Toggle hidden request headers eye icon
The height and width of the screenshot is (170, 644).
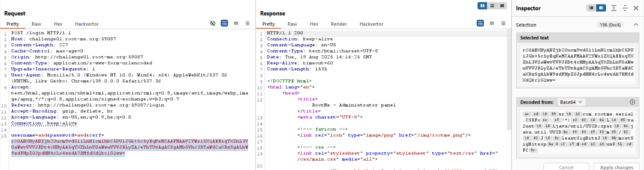212,23
